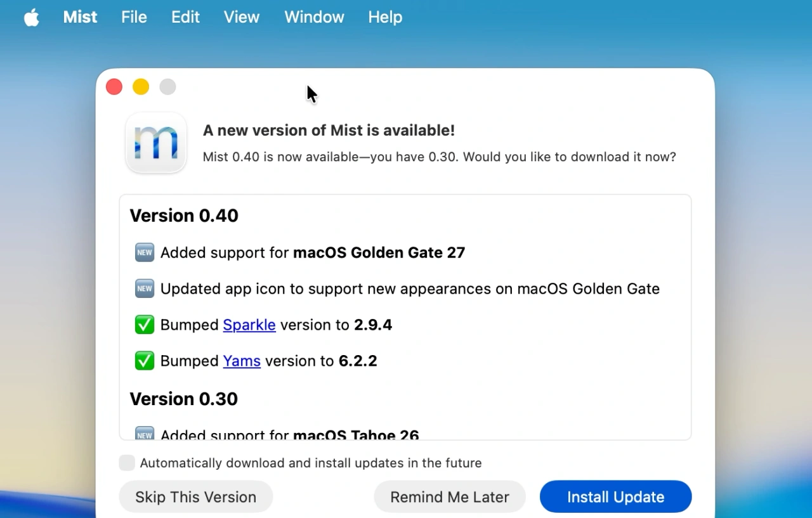Click the Version 0.30 heading
This screenshot has width=812, height=518.
tap(184, 399)
